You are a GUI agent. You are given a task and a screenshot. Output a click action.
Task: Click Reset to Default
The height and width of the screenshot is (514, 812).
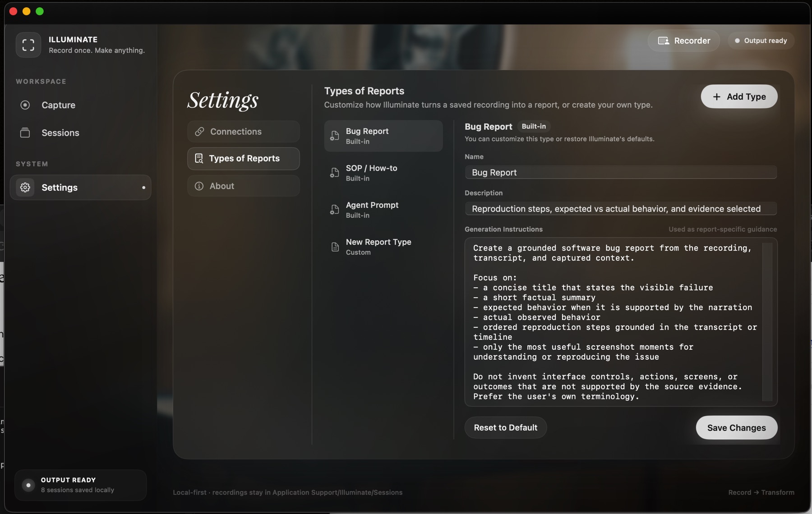(506, 427)
